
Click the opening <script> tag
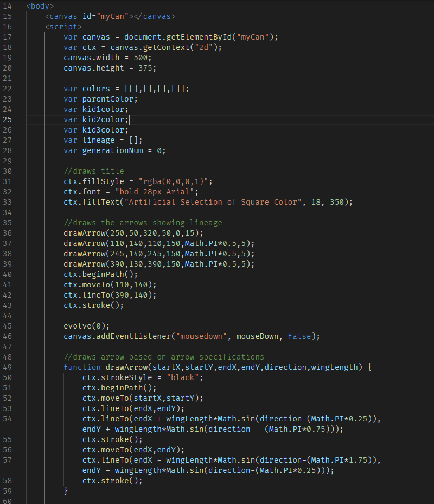click(63, 27)
